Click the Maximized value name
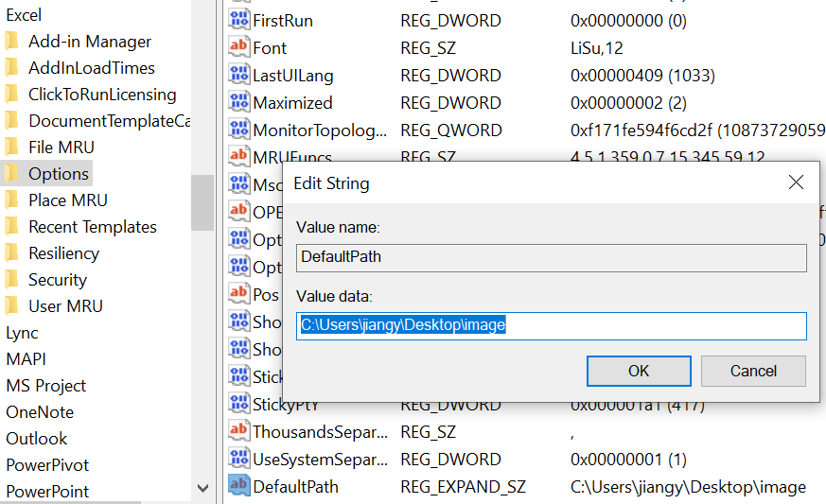826x504 pixels. pos(292,103)
